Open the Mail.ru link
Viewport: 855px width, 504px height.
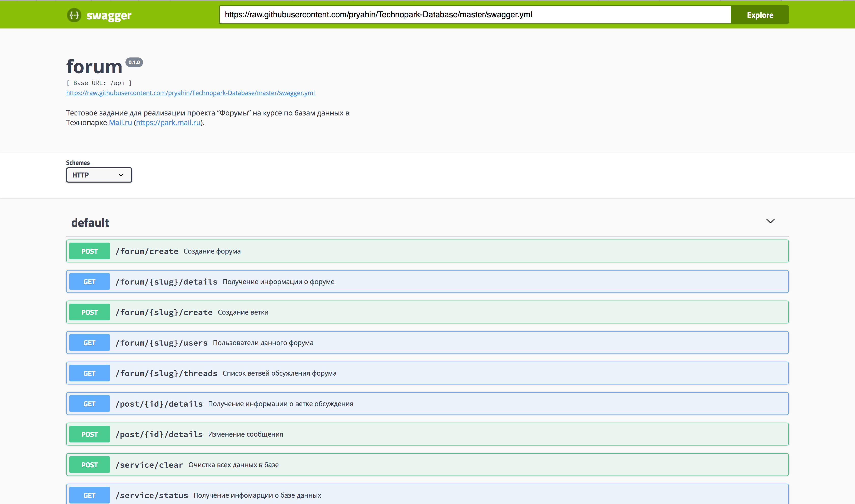pyautogui.click(x=120, y=123)
